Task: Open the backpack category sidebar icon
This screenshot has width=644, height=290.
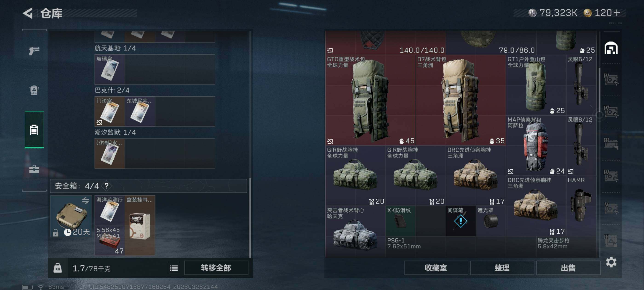Action: coord(34,90)
